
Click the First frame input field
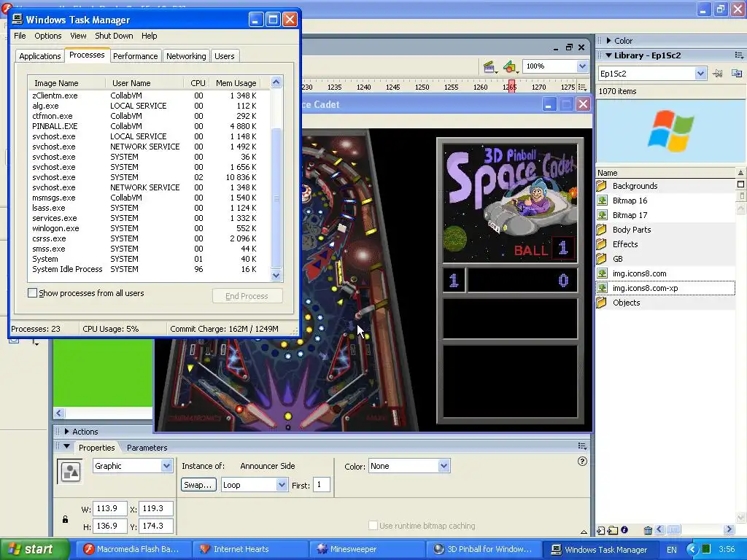321,485
